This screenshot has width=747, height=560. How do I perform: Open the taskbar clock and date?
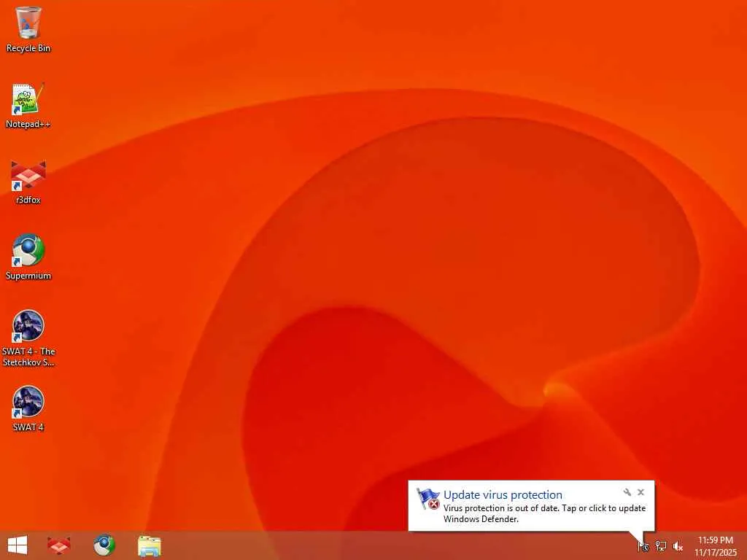tap(716, 546)
